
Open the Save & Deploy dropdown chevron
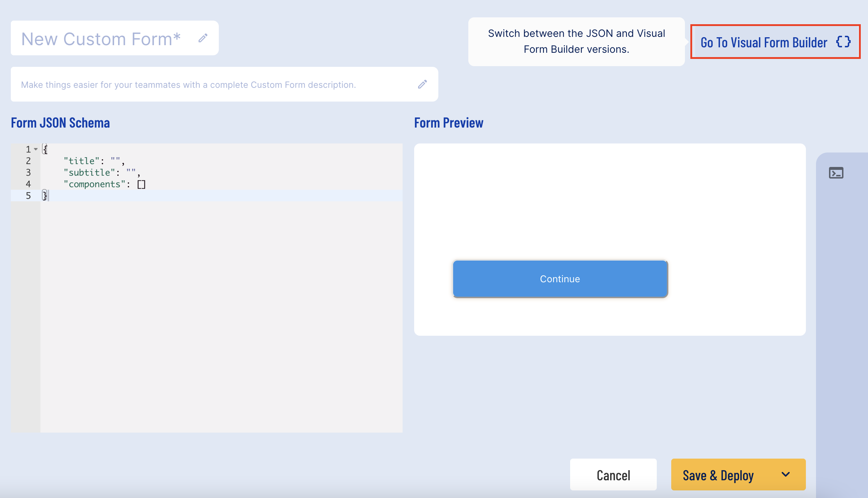pos(786,475)
